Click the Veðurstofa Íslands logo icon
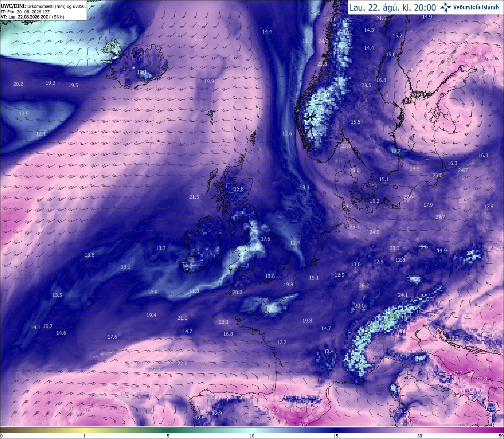The height and width of the screenshot is (439, 504). point(446,7)
